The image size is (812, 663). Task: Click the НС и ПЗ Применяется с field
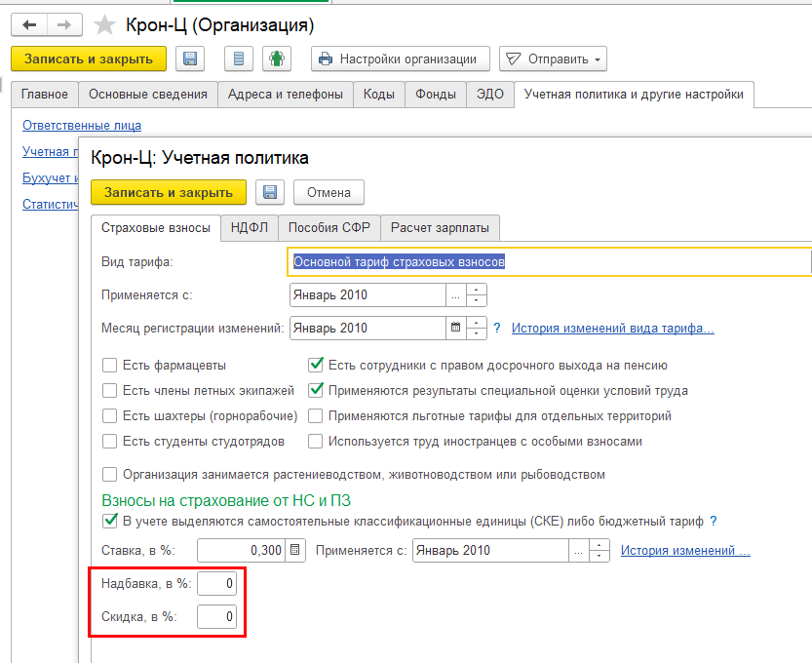(490, 550)
